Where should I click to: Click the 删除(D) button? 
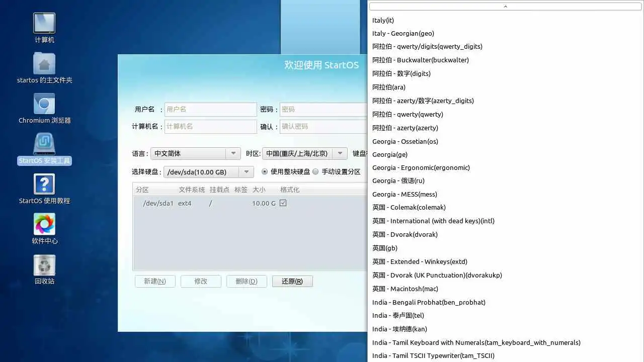247,281
